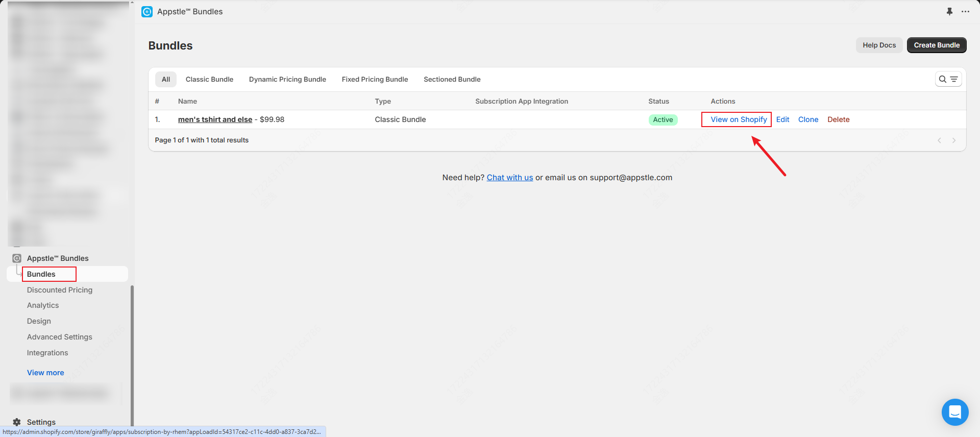Click the Appstle Bundles logo in header

pos(147,11)
